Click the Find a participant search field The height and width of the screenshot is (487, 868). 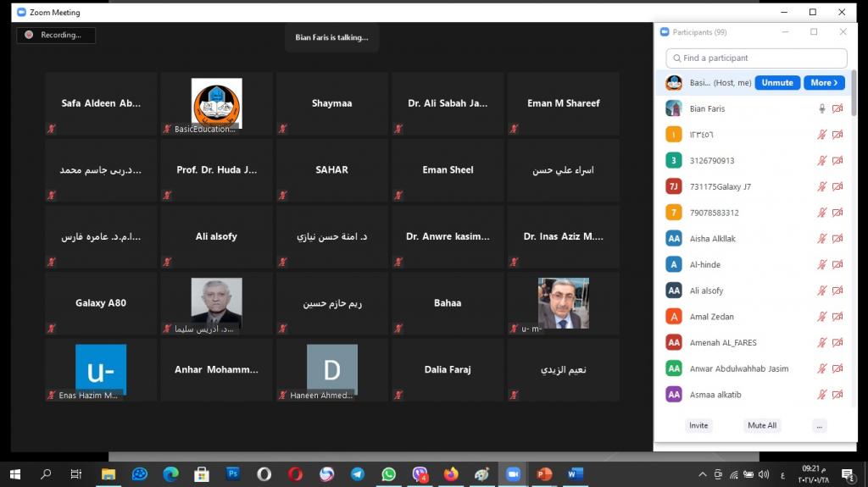pyautogui.click(x=756, y=58)
